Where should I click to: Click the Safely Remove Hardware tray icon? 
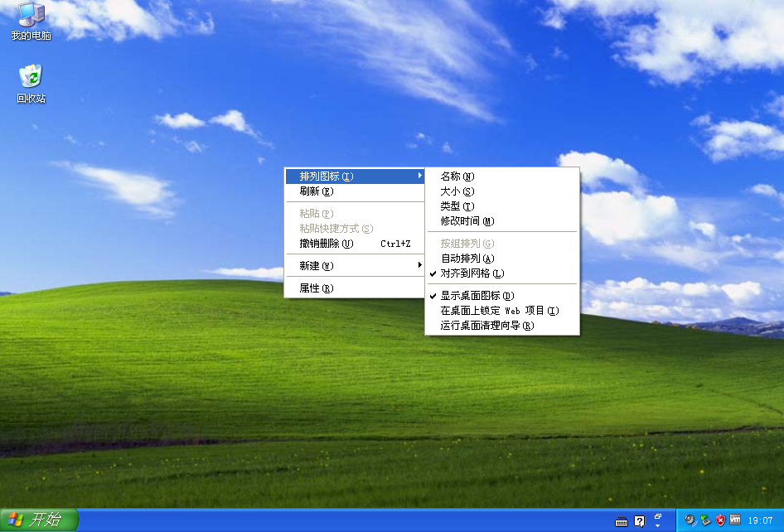point(705,520)
